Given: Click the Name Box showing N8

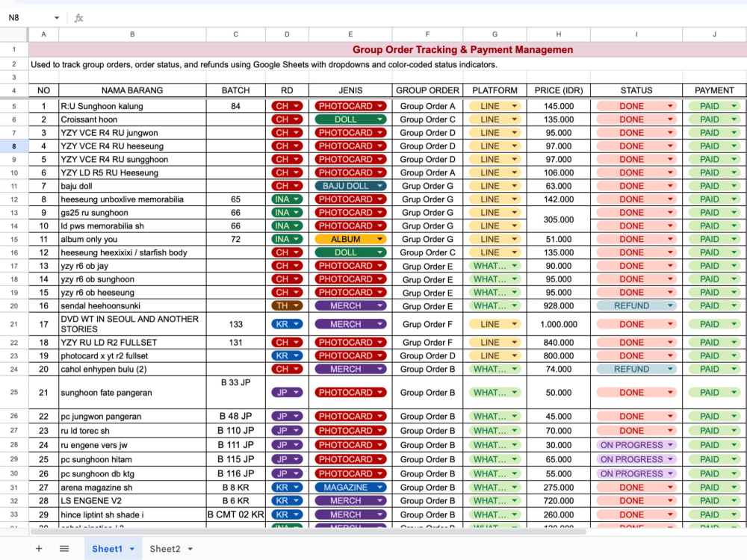Looking at the screenshot, I should pyautogui.click(x=28, y=18).
